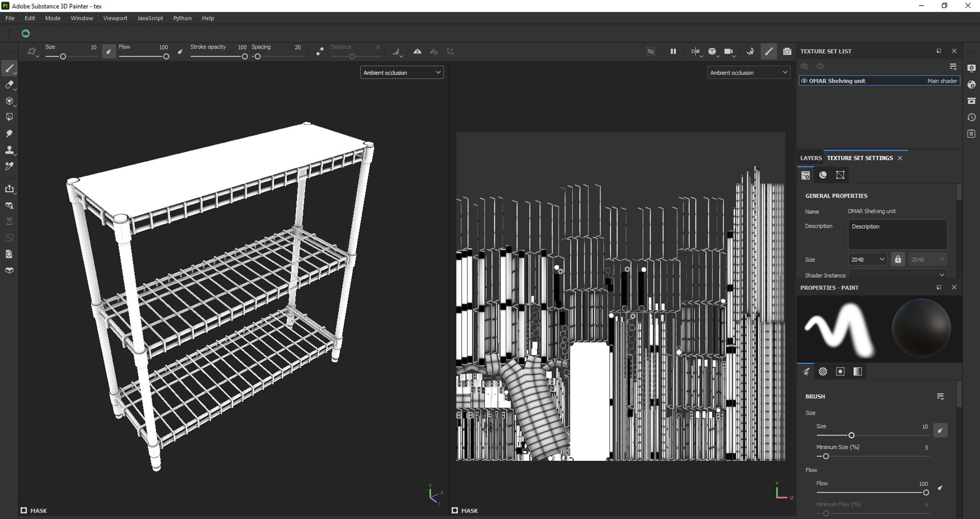Open the camera selection dropdown
The image size is (980, 519).
pyautogui.click(x=729, y=52)
